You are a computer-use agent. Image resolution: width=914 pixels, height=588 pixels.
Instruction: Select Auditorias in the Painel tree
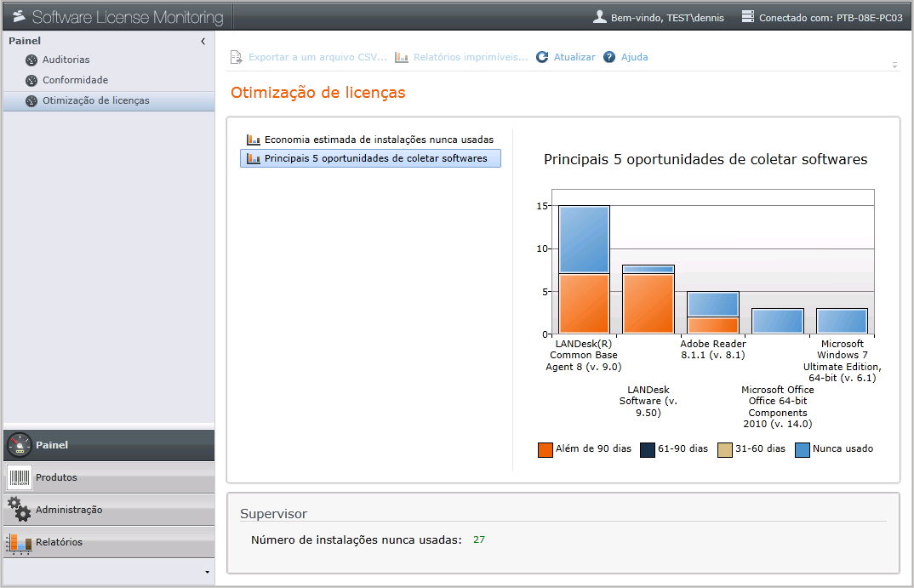point(66,60)
